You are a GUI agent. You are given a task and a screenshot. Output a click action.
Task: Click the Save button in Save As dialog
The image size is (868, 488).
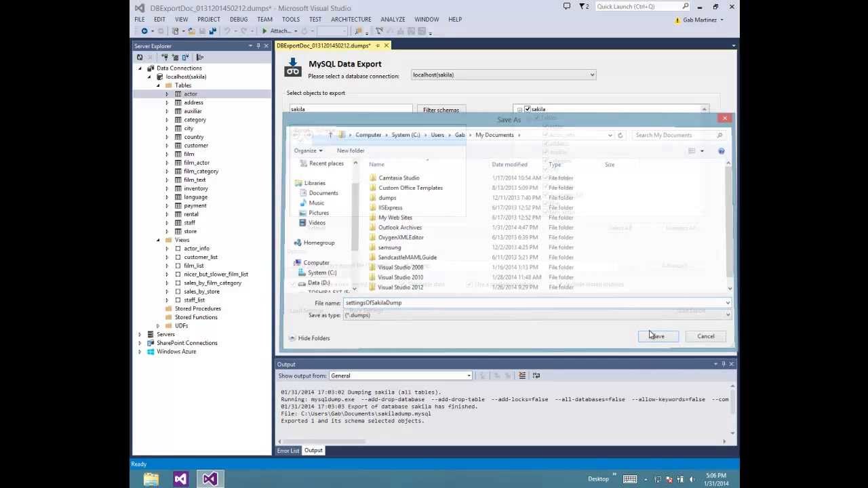pyautogui.click(x=658, y=336)
